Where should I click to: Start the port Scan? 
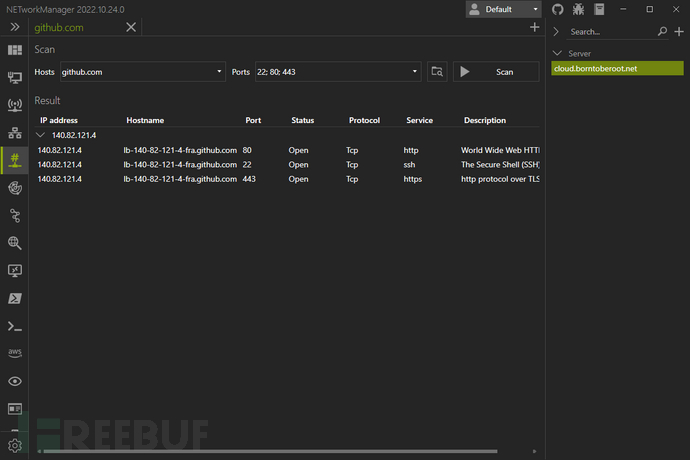(496, 72)
